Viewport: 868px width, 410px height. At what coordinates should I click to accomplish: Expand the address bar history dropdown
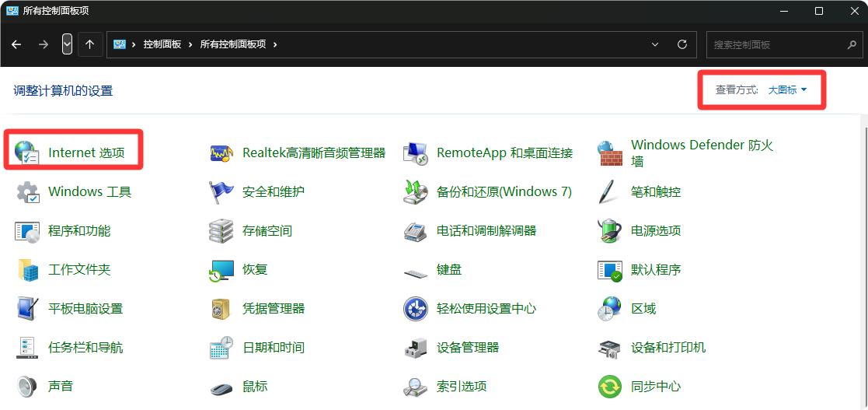pos(655,44)
